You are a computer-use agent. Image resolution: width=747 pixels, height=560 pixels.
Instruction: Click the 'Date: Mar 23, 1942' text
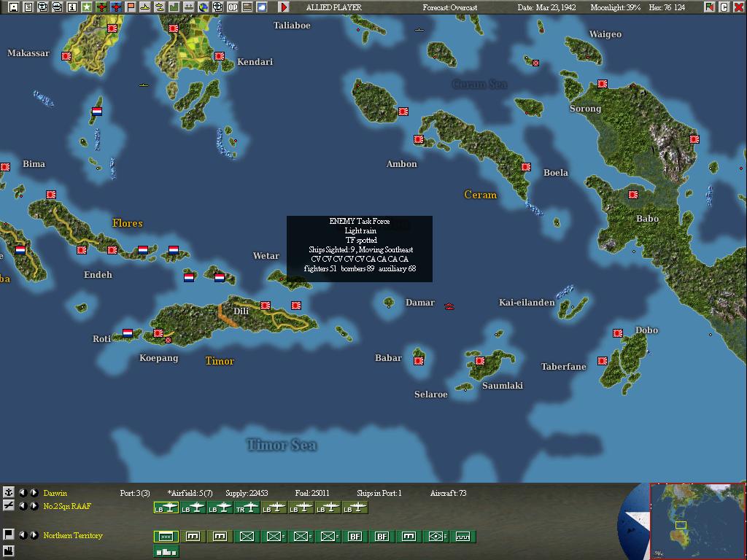[546, 7]
